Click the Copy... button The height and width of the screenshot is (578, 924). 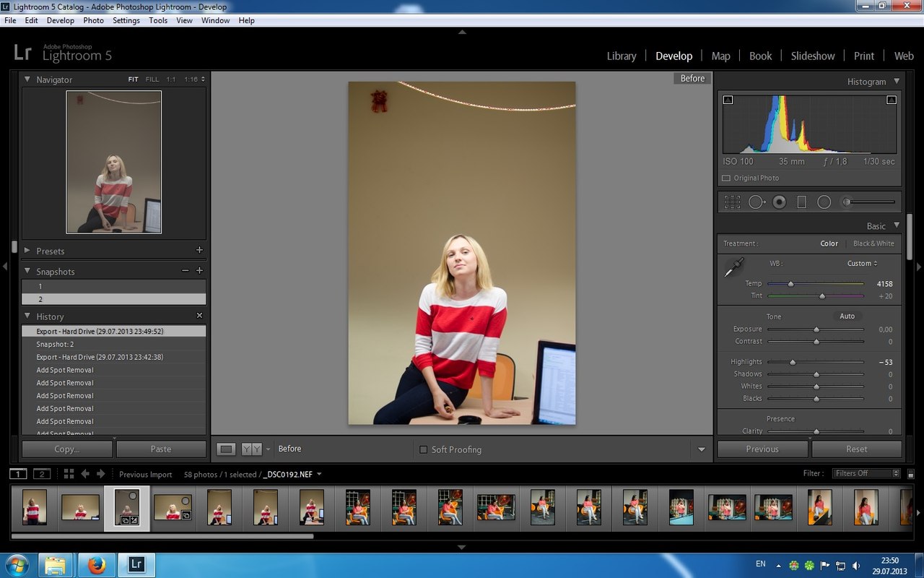click(67, 449)
